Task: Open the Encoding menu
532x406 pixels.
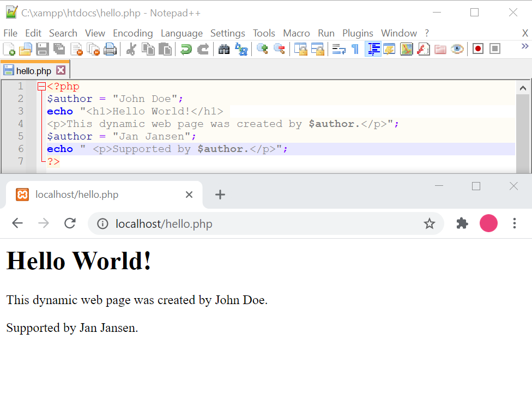Action: [x=132, y=33]
